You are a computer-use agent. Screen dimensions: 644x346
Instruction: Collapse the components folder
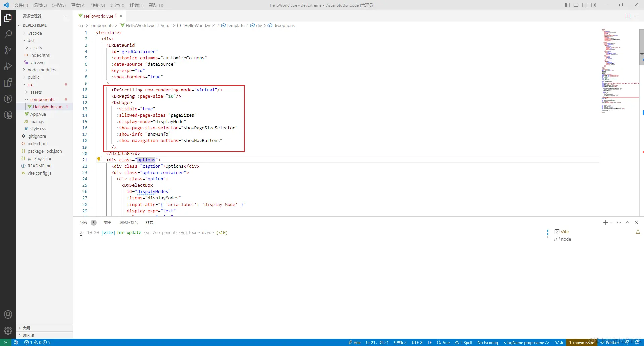tap(45, 99)
